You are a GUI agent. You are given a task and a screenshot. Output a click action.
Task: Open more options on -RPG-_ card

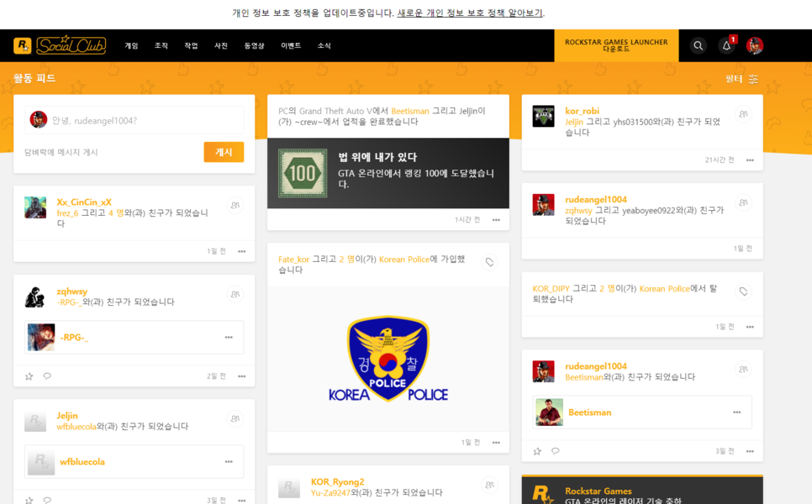[229, 338]
